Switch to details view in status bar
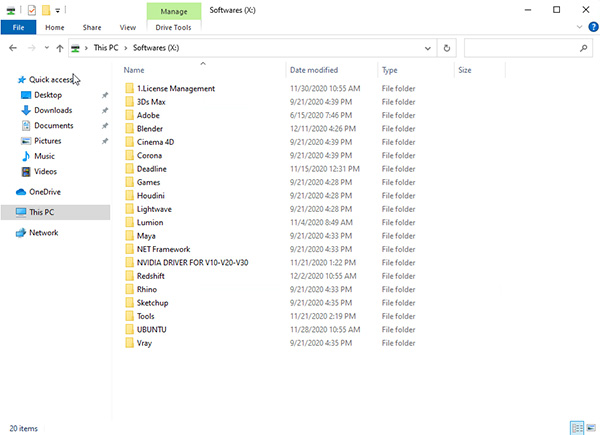The image size is (600, 435). pyautogui.click(x=575, y=428)
